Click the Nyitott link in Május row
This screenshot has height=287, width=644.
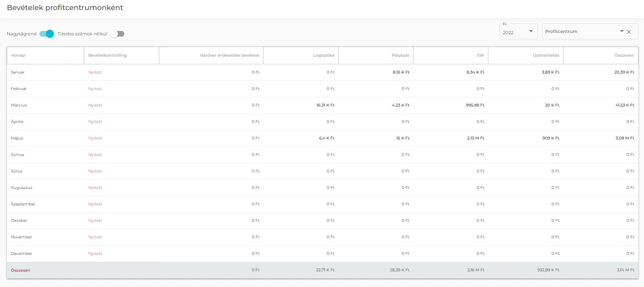click(95, 138)
